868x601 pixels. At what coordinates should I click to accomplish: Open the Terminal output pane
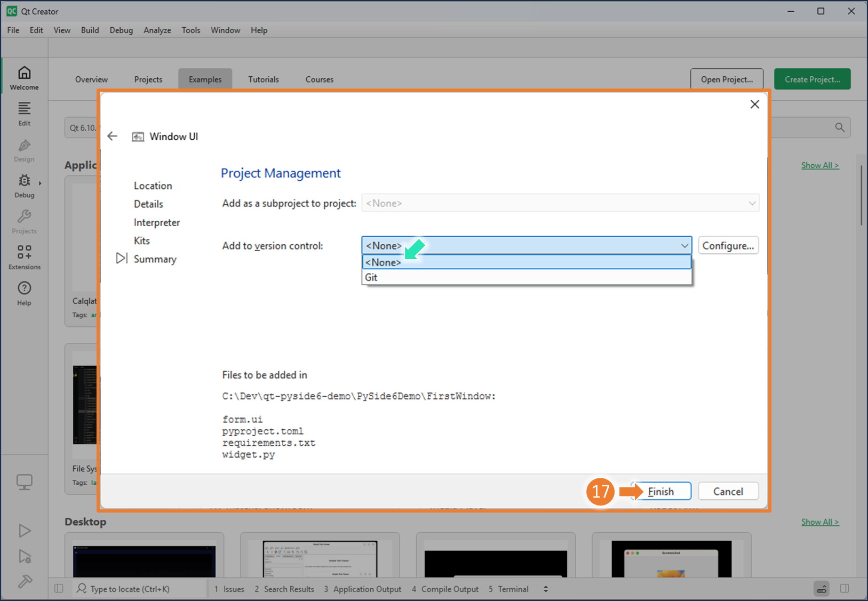[x=508, y=589]
